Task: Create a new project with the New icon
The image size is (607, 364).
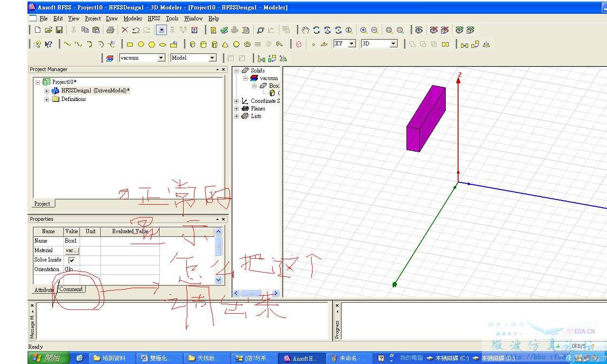Action: [x=37, y=30]
